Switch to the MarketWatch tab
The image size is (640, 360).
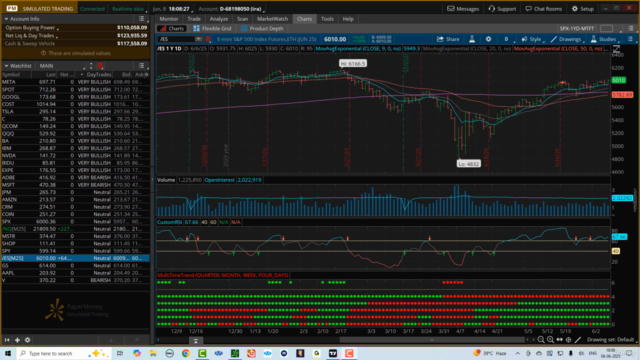(x=272, y=19)
